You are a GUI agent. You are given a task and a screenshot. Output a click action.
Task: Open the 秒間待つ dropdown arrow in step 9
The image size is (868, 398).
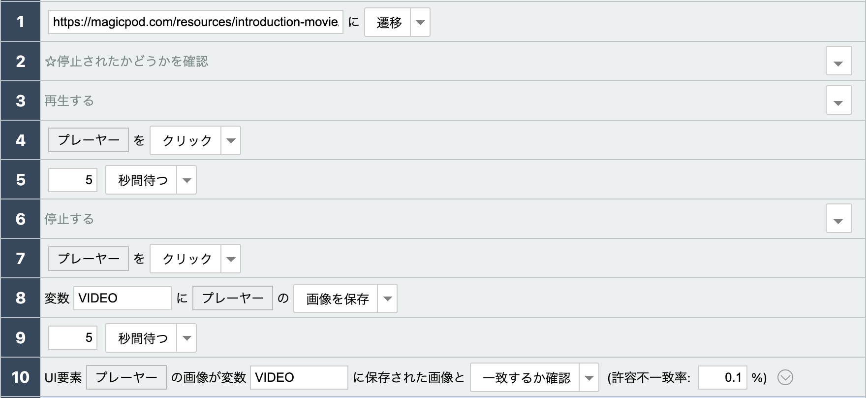pyautogui.click(x=186, y=338)
